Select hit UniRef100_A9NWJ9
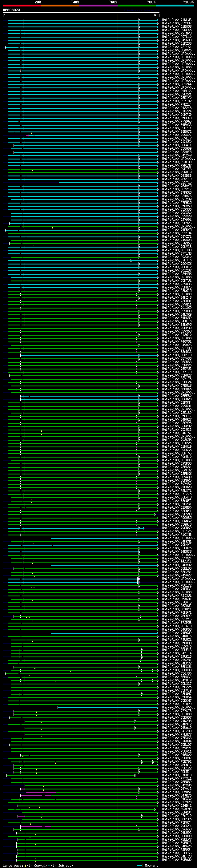 click(177, 172)
